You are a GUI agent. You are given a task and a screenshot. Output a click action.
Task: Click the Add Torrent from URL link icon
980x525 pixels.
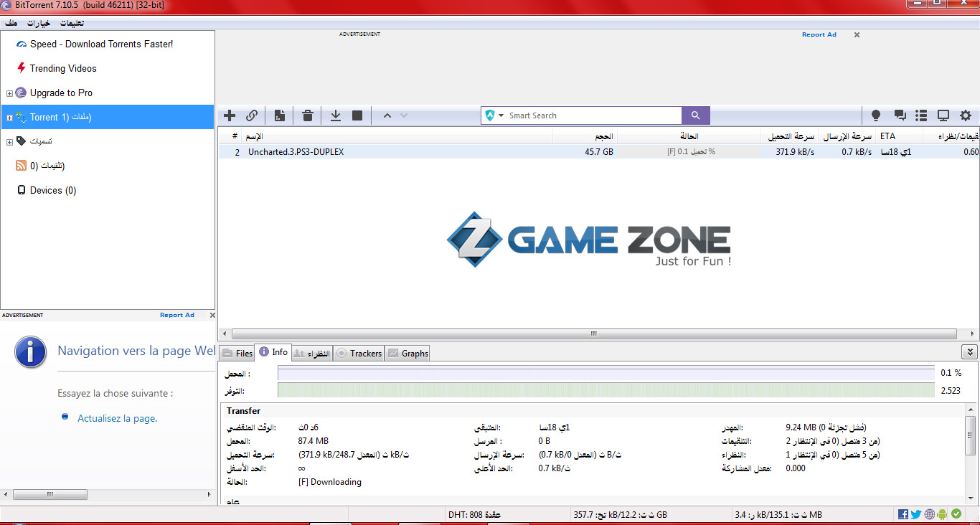252,115
